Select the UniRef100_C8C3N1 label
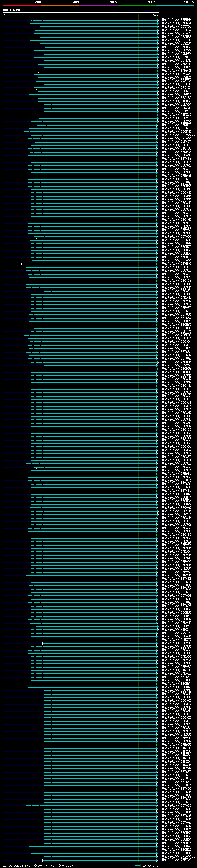Image resolution: width=197 pixels, height=868 pixels. click(x=177, y=375)
